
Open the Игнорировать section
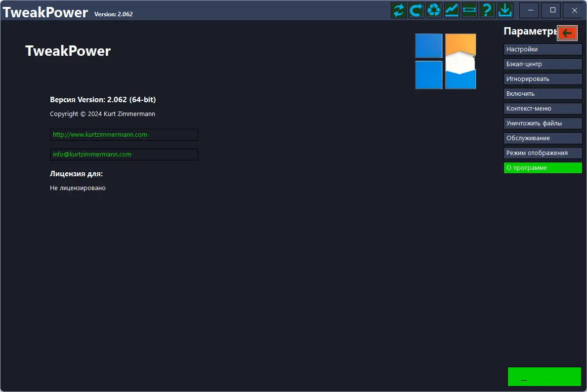(x=543, y=79)
